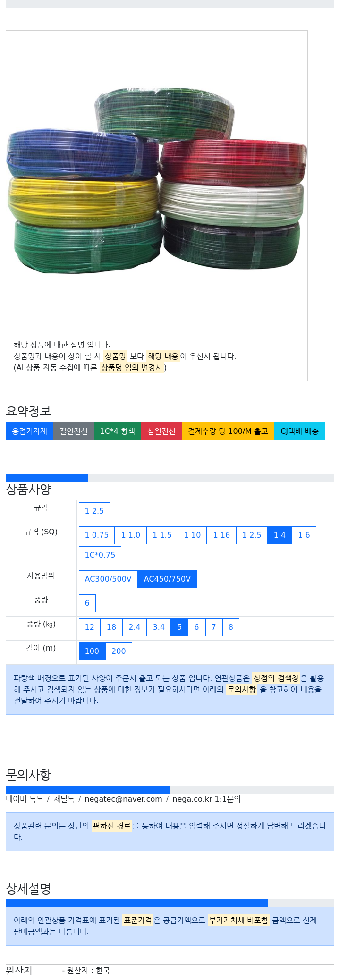The image size is (340, 980).
Task: Pick the 1C*0.75 spec option
Action: [x=100, y=555]
